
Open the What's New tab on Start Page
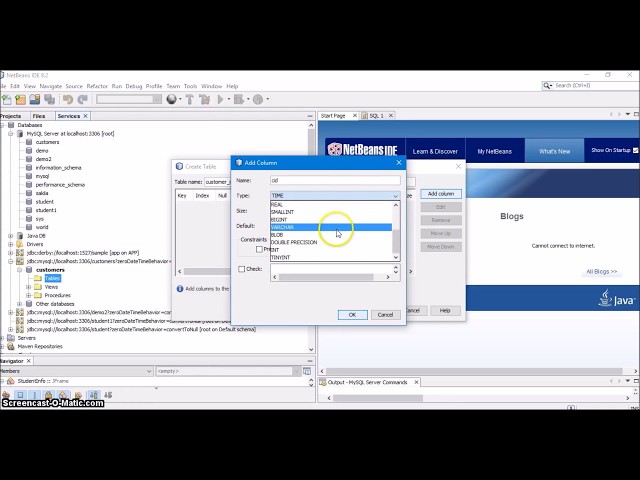tap(554, 151)
